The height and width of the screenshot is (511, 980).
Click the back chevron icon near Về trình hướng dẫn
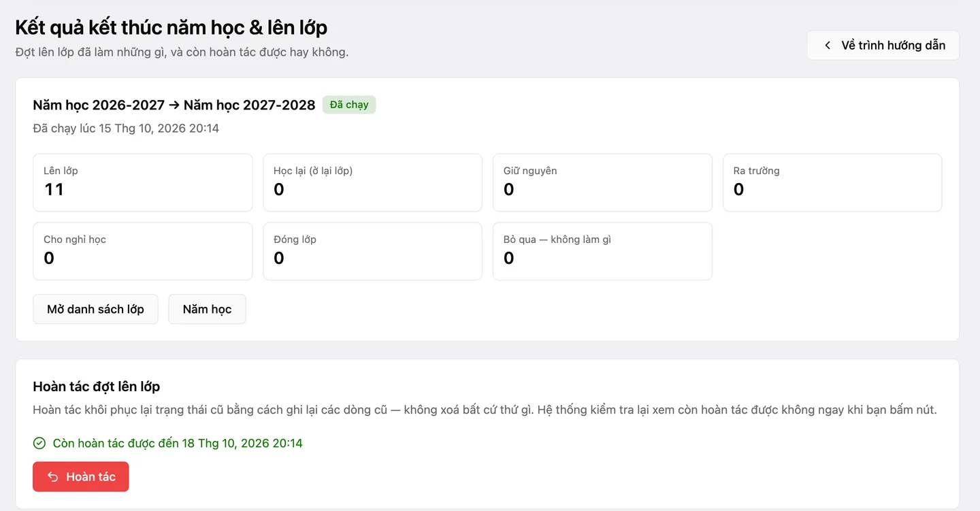click(828, 46)
